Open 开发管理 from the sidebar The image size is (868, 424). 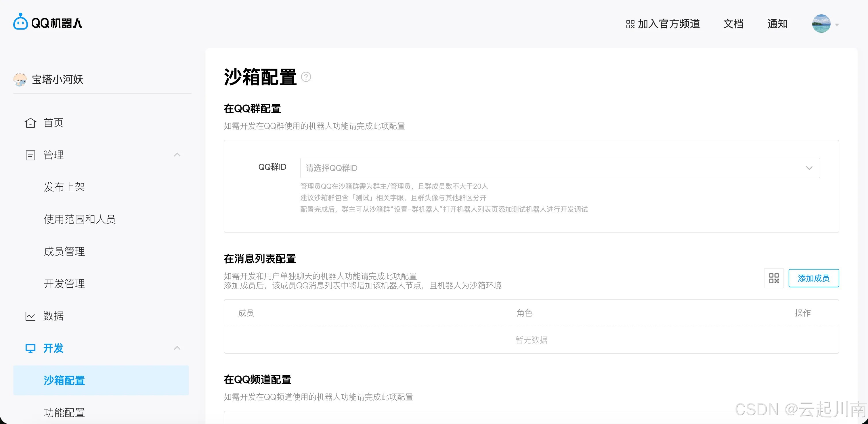click(64, 283)
